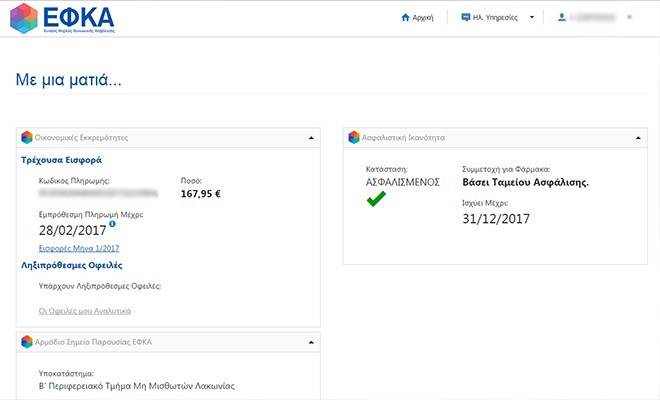Expand the user account dropdown arrow
The width and height of the screenshot is (660, 400).
630,17
